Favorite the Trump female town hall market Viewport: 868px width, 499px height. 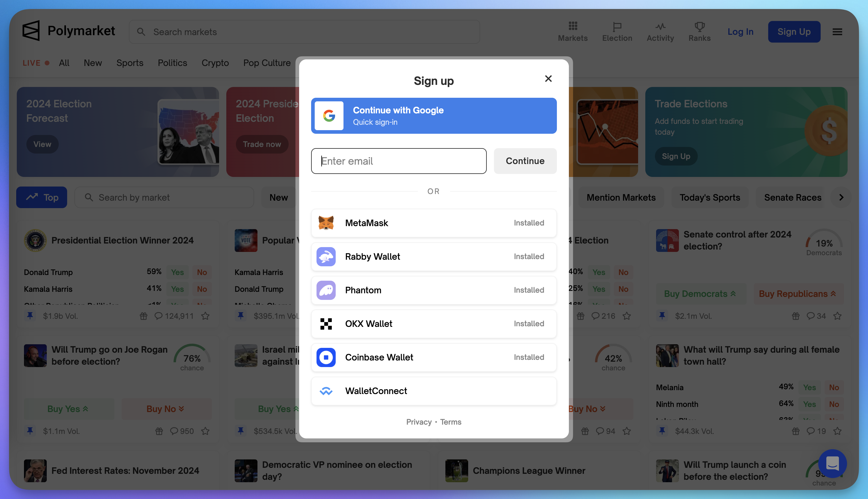tap(837, 431)
